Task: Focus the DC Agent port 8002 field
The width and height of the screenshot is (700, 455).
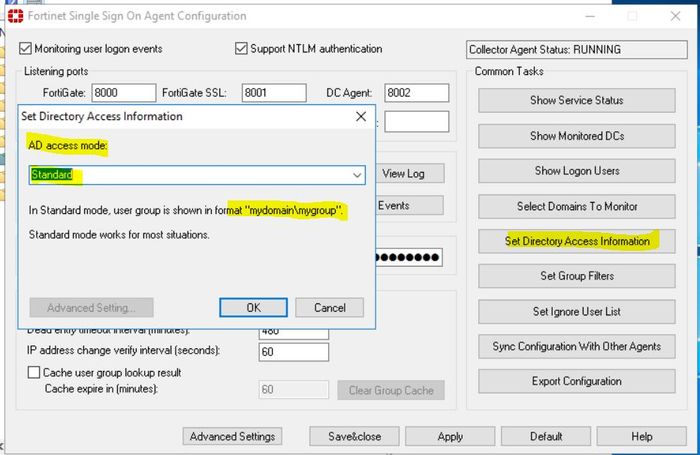Action: pos(417,93)
